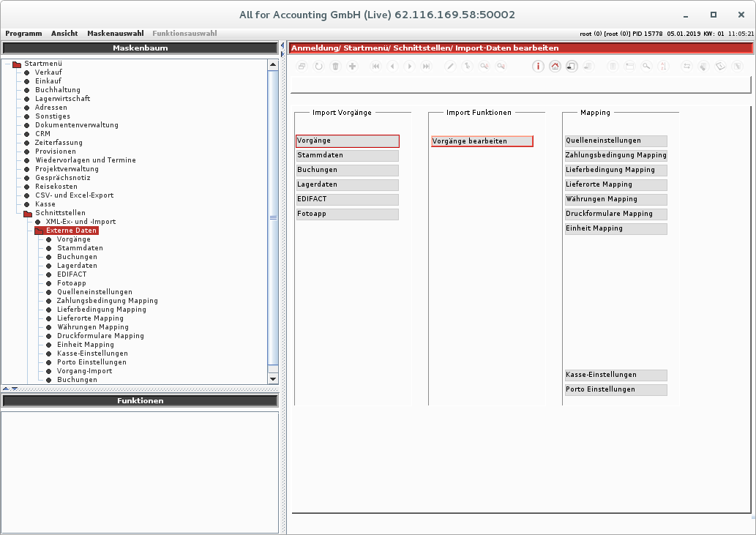This screenshot has height=535, width=756.
Task: Open the Maskenauswahl menu
Action: coord(115,33)
